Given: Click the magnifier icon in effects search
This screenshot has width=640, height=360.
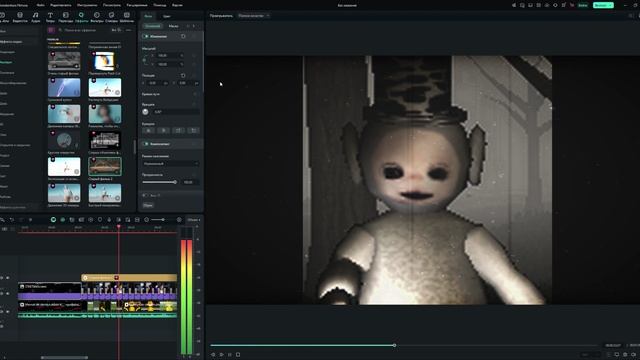Looking at the screenshot, I should 60,30.
